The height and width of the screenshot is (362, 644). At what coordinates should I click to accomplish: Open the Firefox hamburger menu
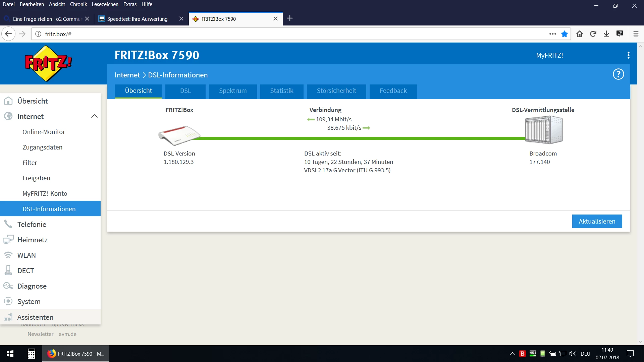[636, 34]
